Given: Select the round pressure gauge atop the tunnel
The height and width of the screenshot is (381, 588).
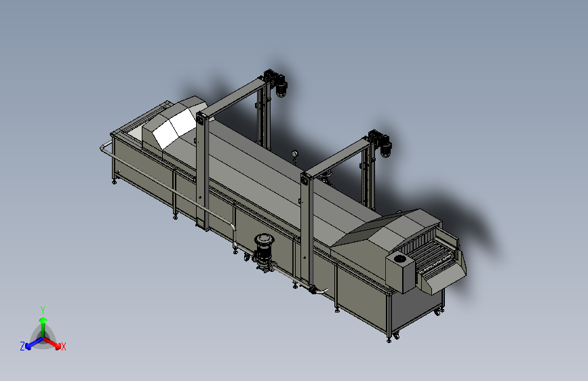Looking at the screenshot, I should [294, 153].
